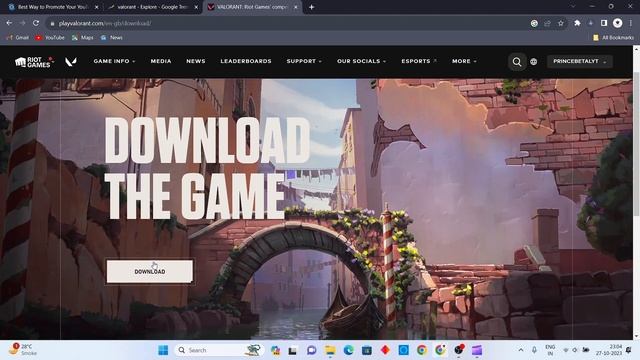
Task: Show hidden tray icons chevron
Action: point(521,350)
